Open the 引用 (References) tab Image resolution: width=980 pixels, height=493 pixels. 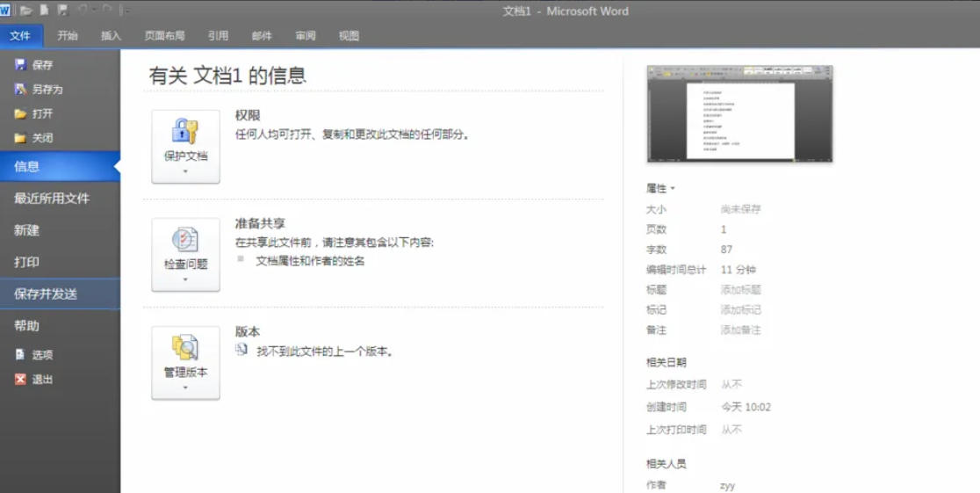click(x=218, y=36)
